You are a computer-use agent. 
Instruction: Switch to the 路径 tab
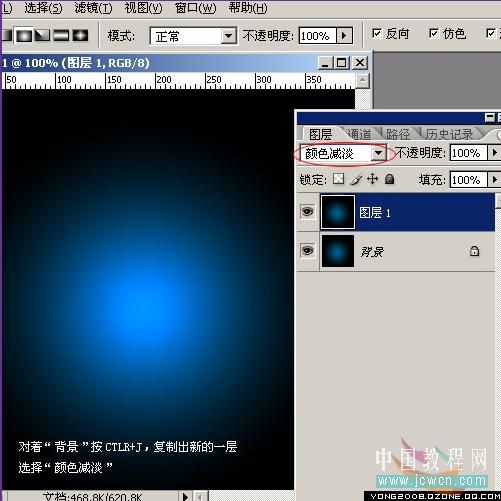(x=398, y=134)
